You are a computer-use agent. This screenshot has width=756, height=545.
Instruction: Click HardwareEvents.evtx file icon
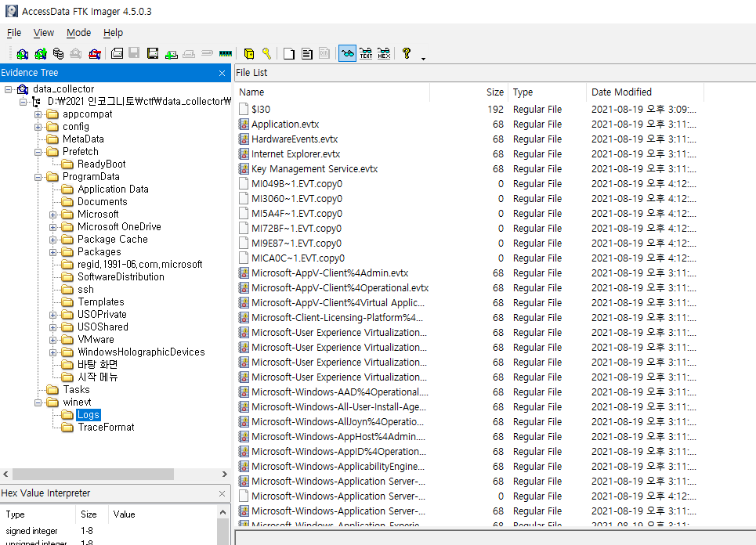tap(244, 139)
